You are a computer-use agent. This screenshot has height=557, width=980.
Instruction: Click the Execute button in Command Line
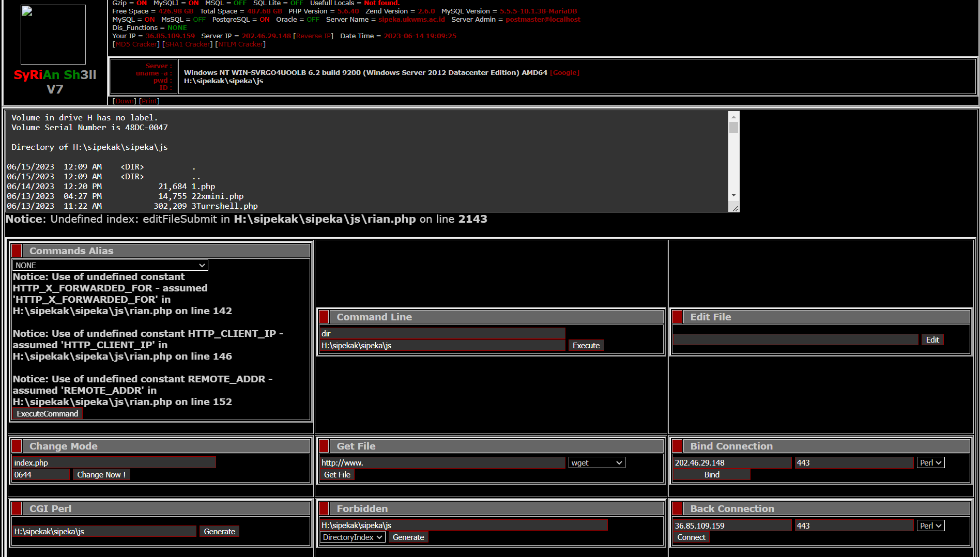[586, 346]
